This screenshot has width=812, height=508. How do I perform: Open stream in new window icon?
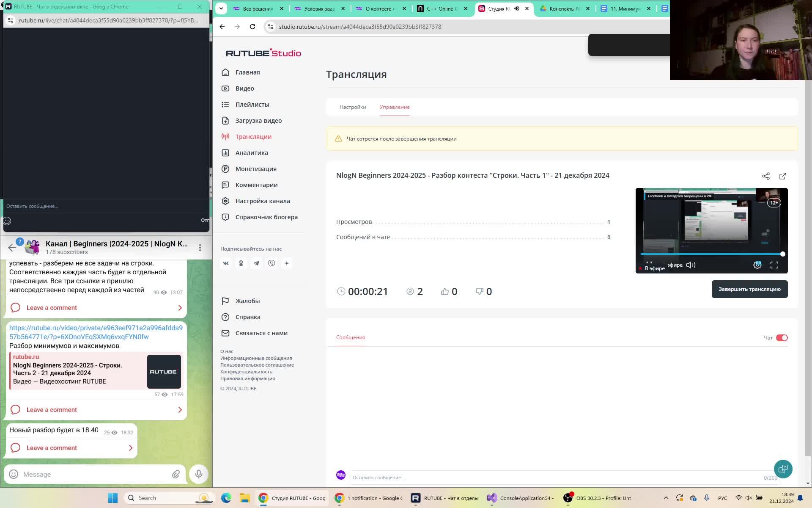[x=782, y=176]
